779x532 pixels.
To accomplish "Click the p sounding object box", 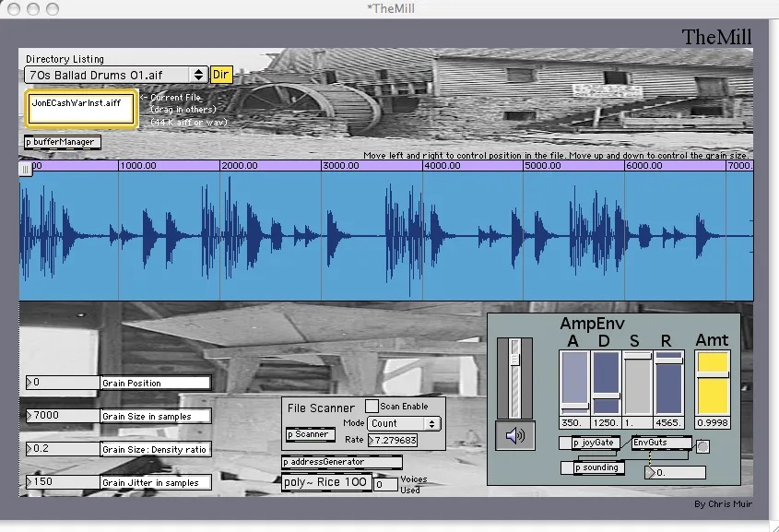I will pyautogui.click(x=597, y=467).
